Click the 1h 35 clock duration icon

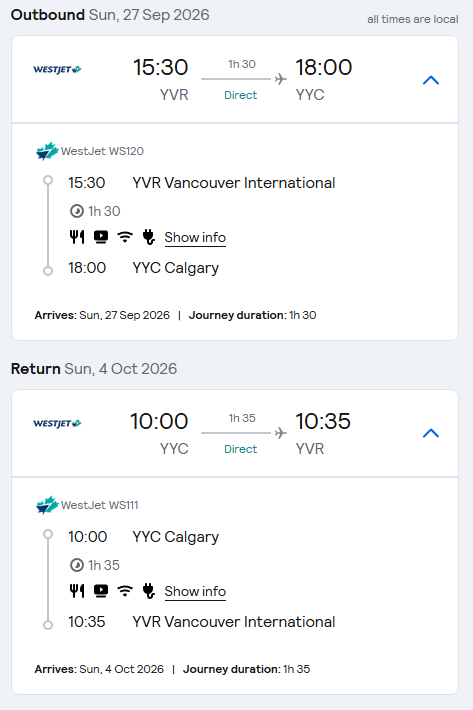[x=76, y=565]
